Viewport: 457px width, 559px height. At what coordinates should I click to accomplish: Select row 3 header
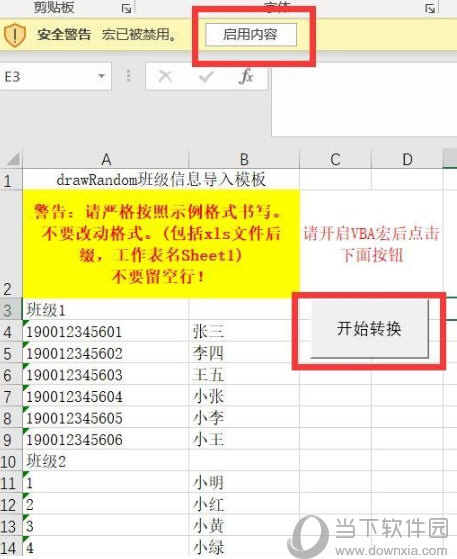point(11,309)
